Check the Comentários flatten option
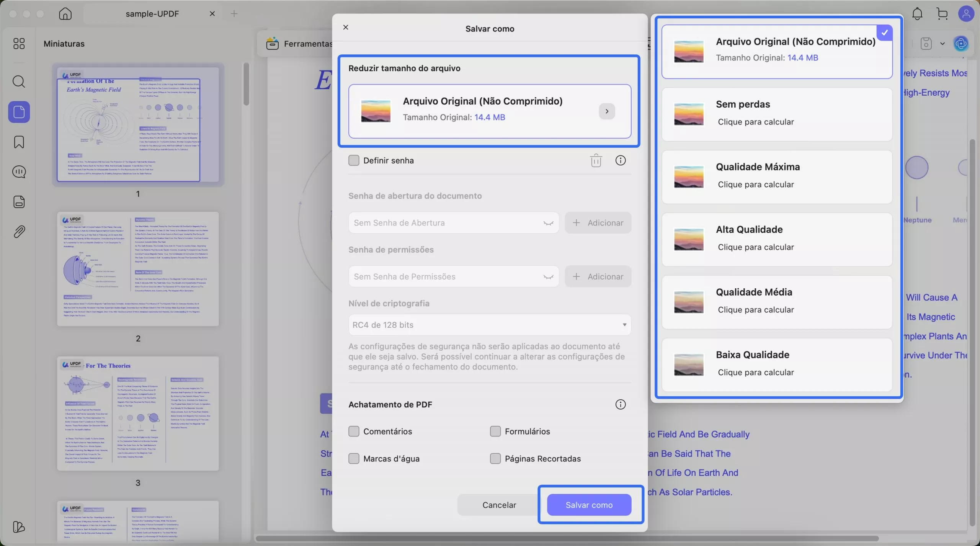This screenshot has height=546, width=980. (354, 432)
